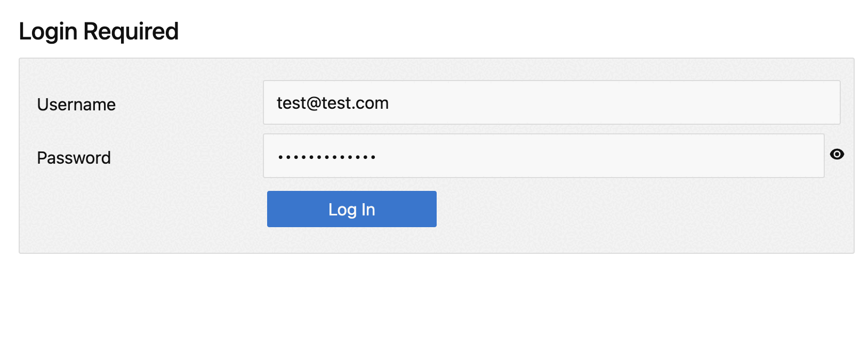Select the field containing test@test.com

pos(551,102)
